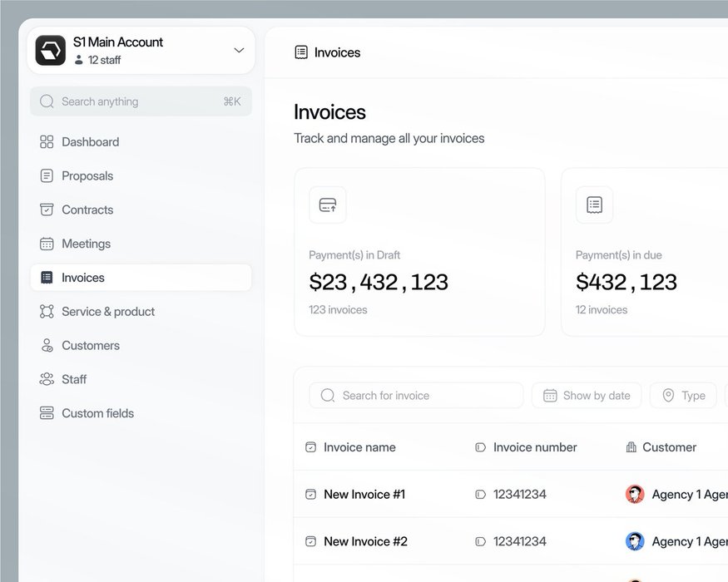Click the S1 Main Account logo icon

(51, 50)
